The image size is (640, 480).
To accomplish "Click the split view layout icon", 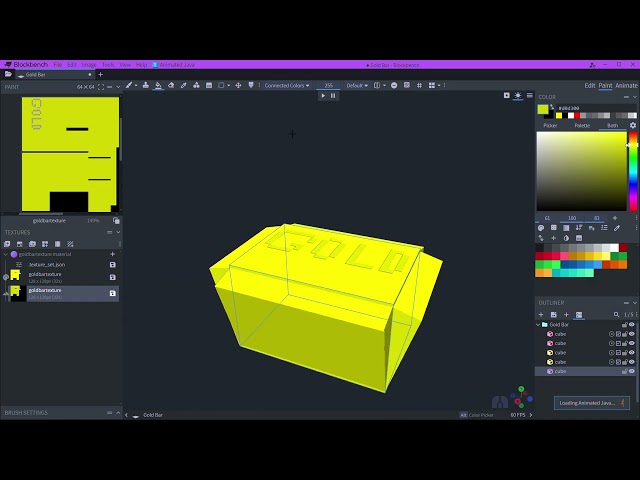I will pos(432,85).
